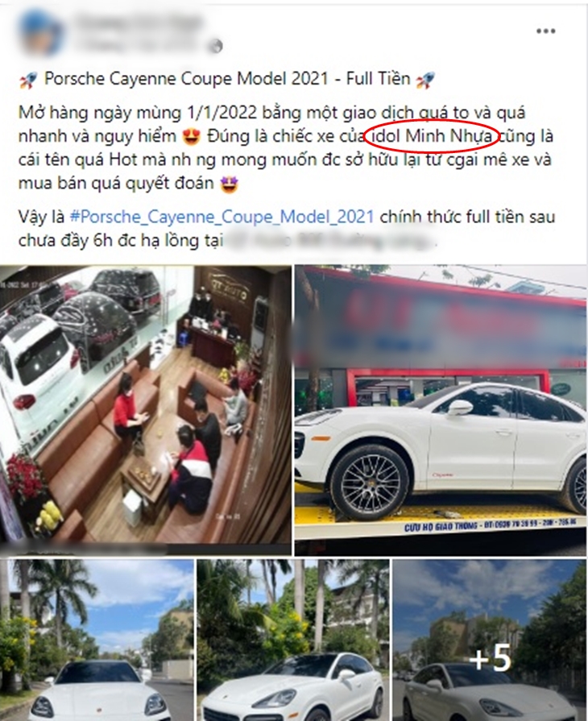
Task: Open the showroom security camera photo
Action: pyautogui.click(x=146, y=410)
